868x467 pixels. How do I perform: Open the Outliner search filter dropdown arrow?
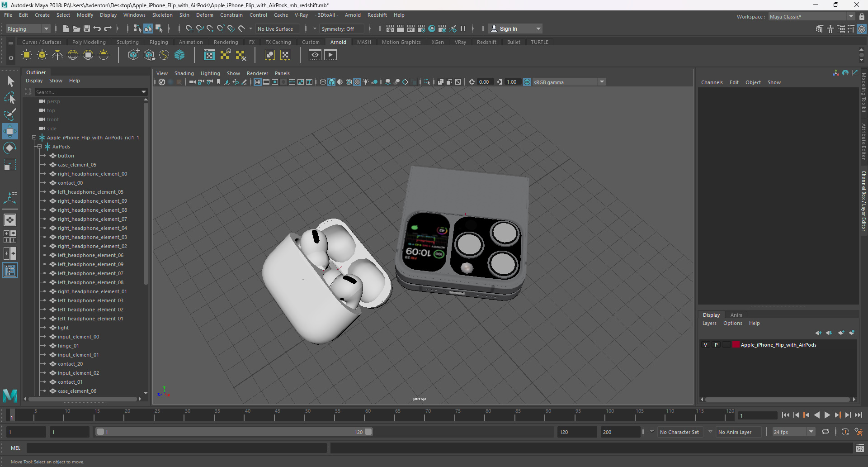[x=144, y=92]
